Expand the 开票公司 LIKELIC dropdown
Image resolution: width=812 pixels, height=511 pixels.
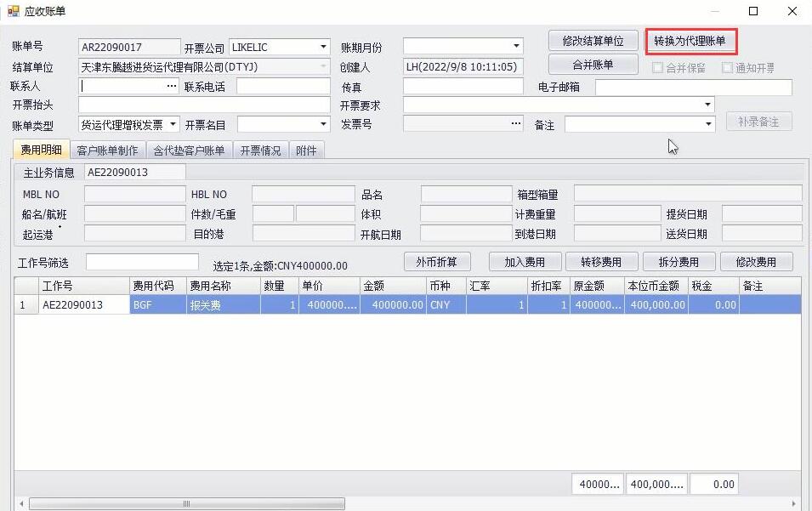click(323, 47)
